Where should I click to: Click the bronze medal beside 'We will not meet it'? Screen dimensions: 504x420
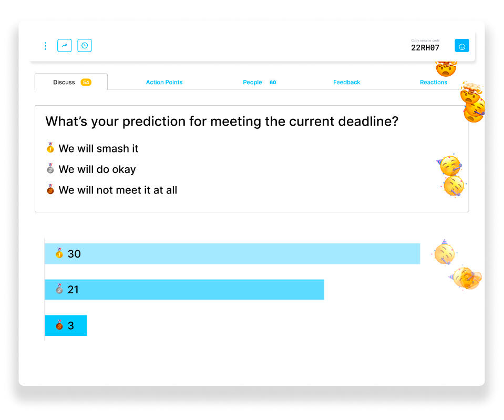[x=50, y=189]
